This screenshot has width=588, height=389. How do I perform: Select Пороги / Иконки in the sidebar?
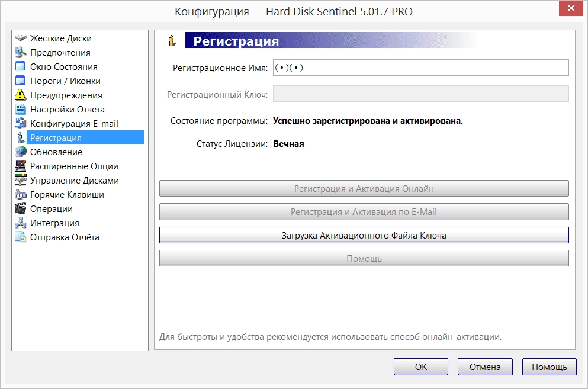(x=65, y=81)
